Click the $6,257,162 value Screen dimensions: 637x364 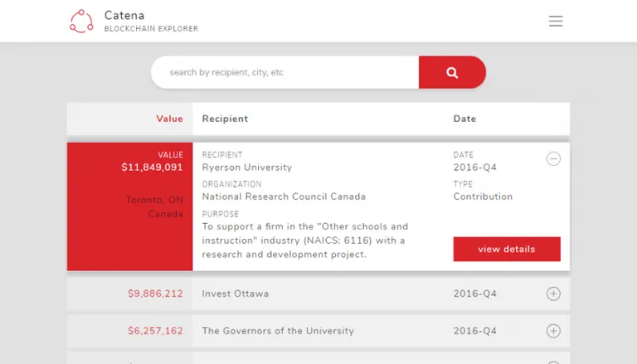pyautogui.click(x=155, y=331)
